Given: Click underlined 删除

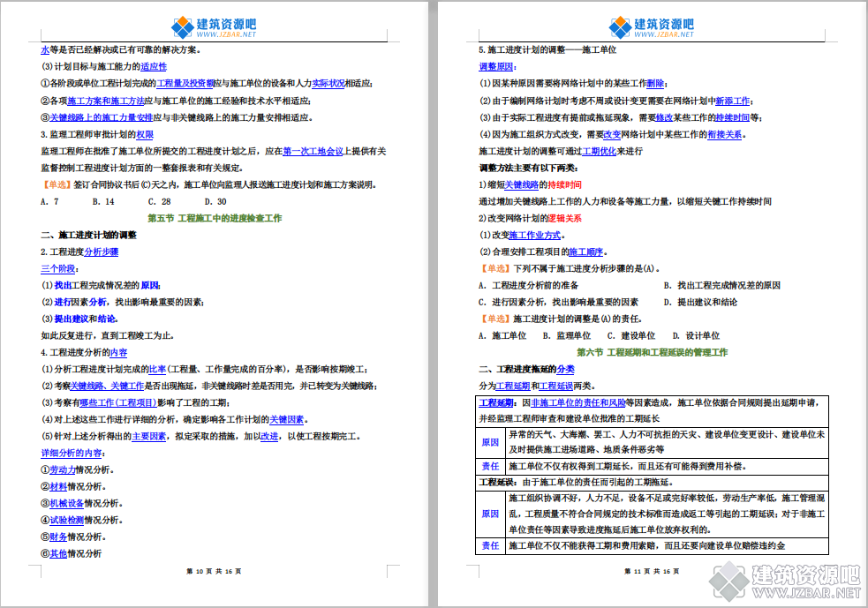Looking at the screenshot, I should click(x=655, y=84).
